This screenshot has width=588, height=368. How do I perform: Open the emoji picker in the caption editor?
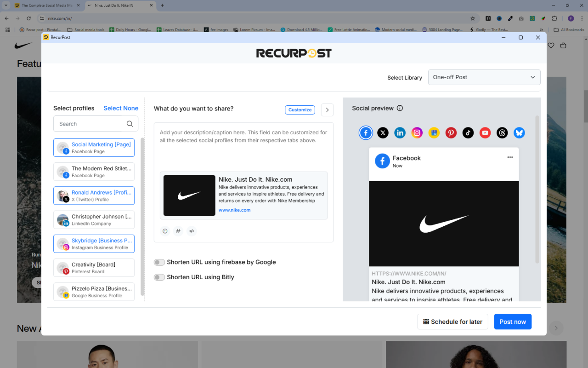[x=165, y=231]
